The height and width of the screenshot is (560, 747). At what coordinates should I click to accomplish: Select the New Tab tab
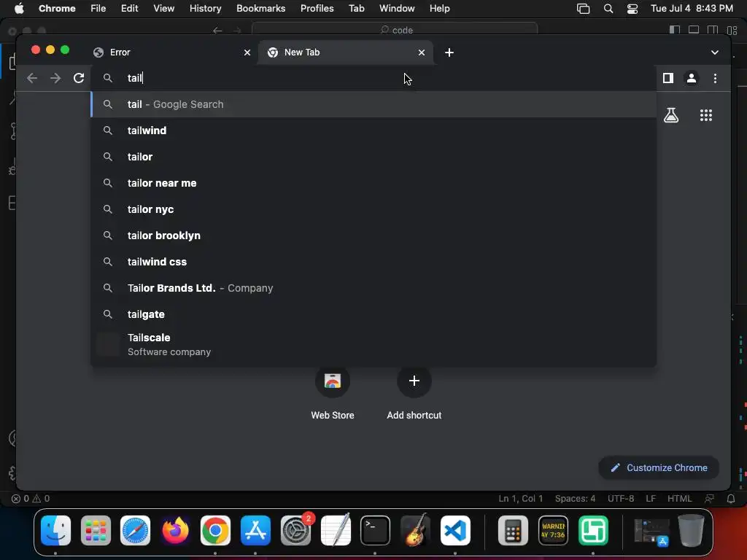[x=347, y=52]
